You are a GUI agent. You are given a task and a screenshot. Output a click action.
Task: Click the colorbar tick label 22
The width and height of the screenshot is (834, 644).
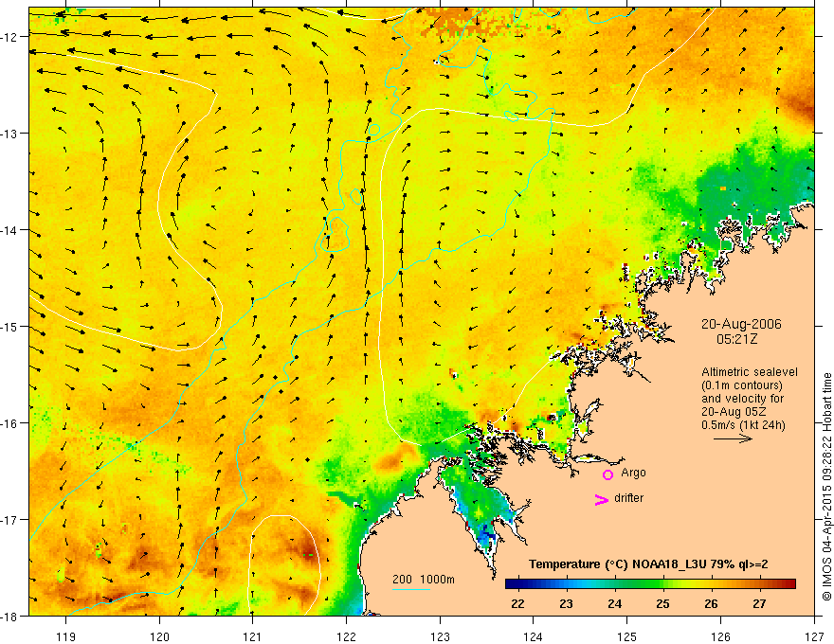coord(517,603)
